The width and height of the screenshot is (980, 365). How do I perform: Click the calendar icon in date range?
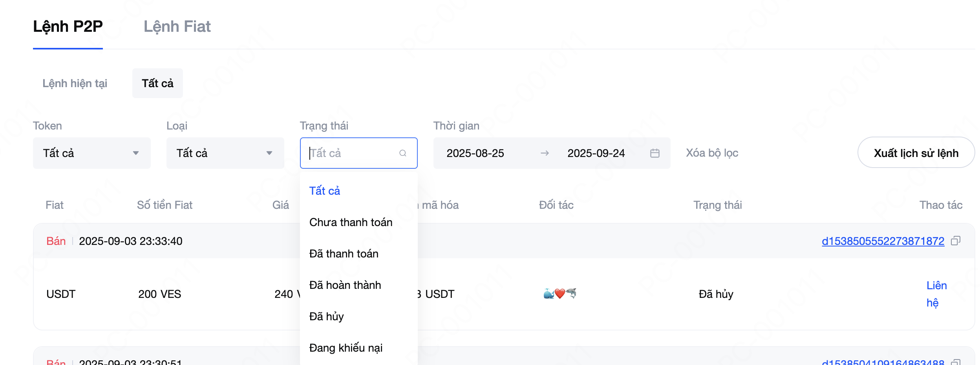tap(655, 153)
